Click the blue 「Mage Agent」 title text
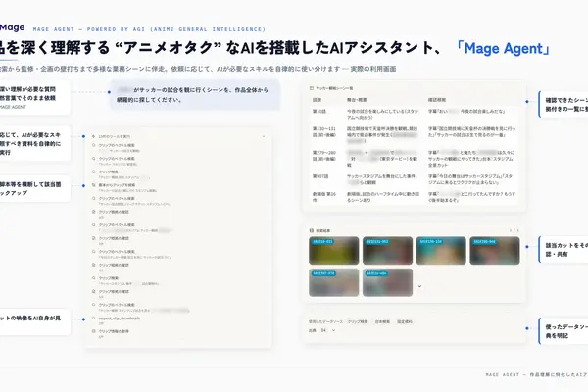Viewport: 588px width, 392px height. point(503,48)
